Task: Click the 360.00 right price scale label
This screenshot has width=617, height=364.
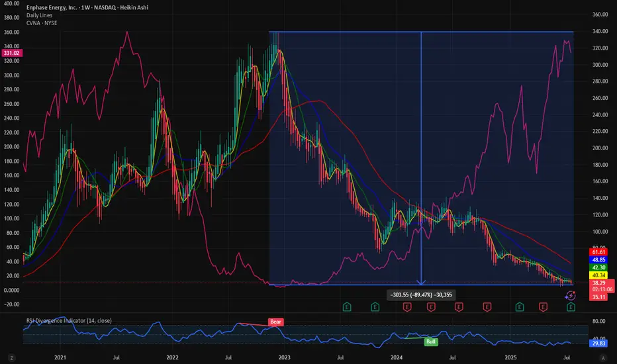Action: (600, 15)
